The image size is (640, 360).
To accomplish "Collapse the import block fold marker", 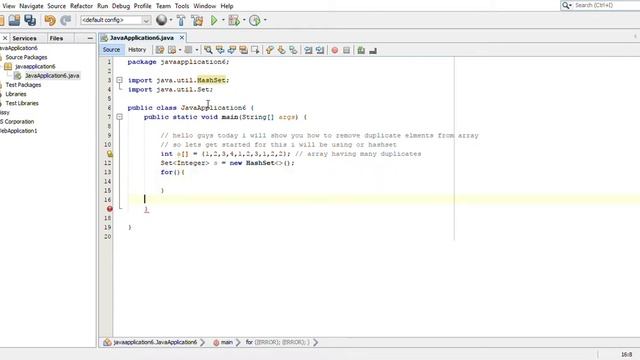I will pos(120,80).
